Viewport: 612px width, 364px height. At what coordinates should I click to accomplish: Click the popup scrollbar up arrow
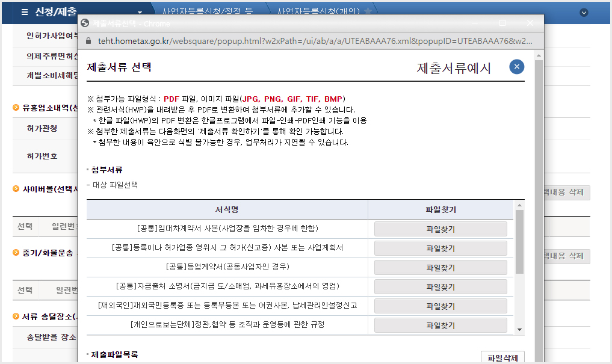coord(539,55)
